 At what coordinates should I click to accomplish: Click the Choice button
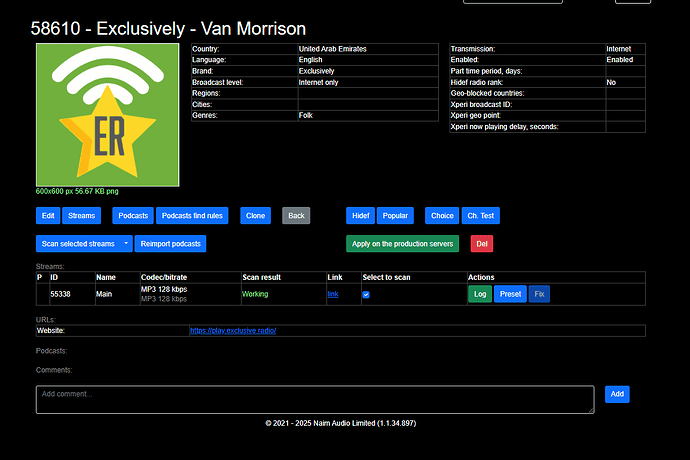[442, 216]
